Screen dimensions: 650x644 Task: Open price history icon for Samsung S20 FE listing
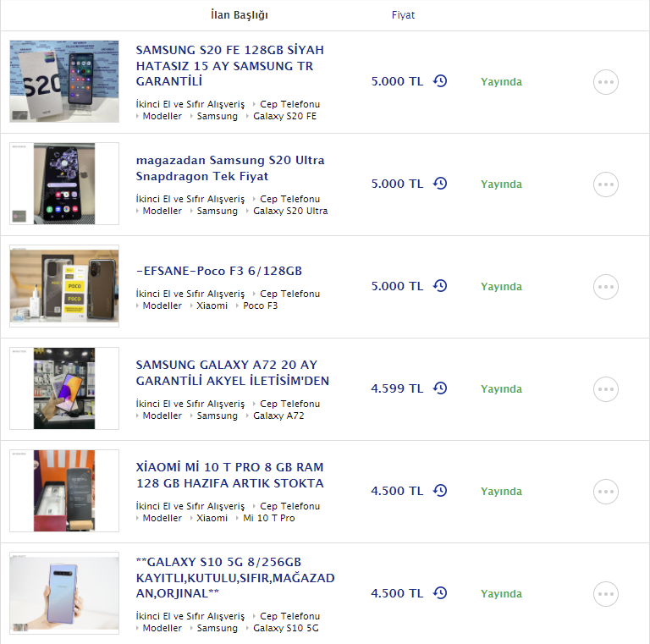[440, 80]
